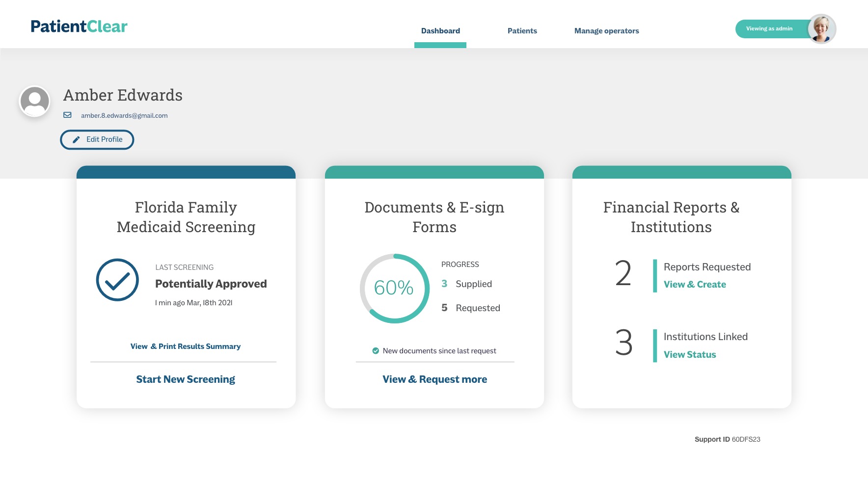868x478 pixels.
Task: Open Manage operators tab
Action: click(x=606, y=31)
